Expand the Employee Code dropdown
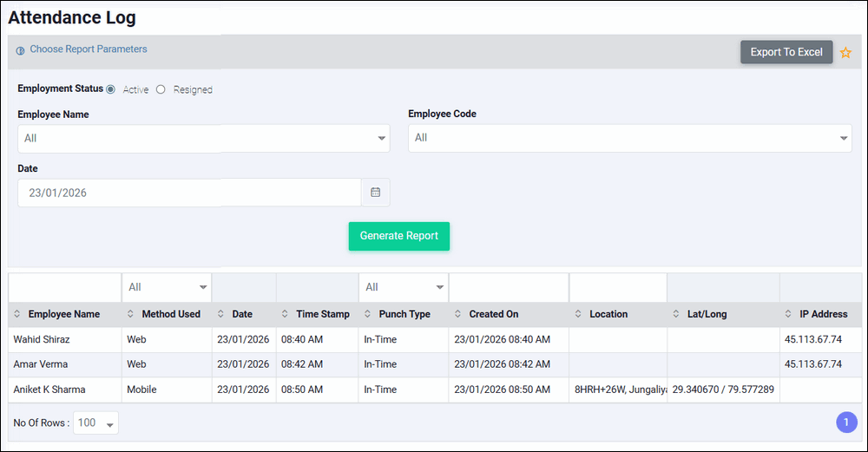Viewport: 868px width, 452px height. 629,138
